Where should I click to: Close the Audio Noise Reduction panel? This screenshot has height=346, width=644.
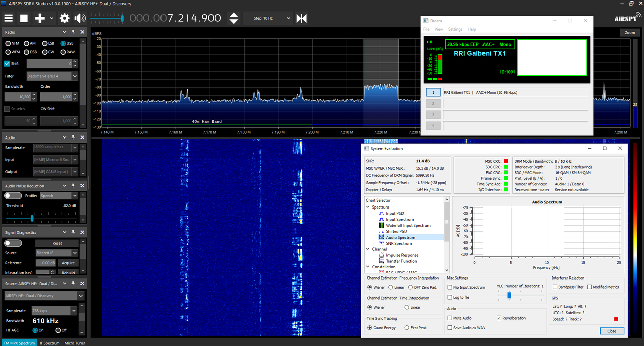(x=82, y=186)
